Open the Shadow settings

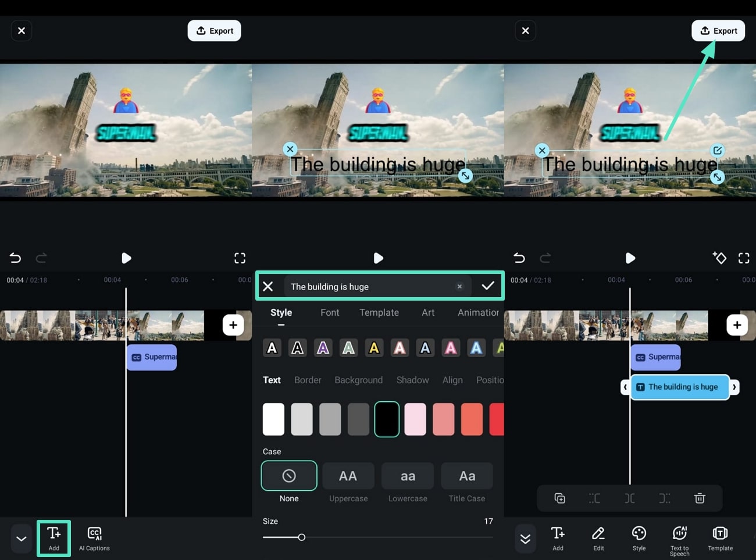tap(413, 380)
